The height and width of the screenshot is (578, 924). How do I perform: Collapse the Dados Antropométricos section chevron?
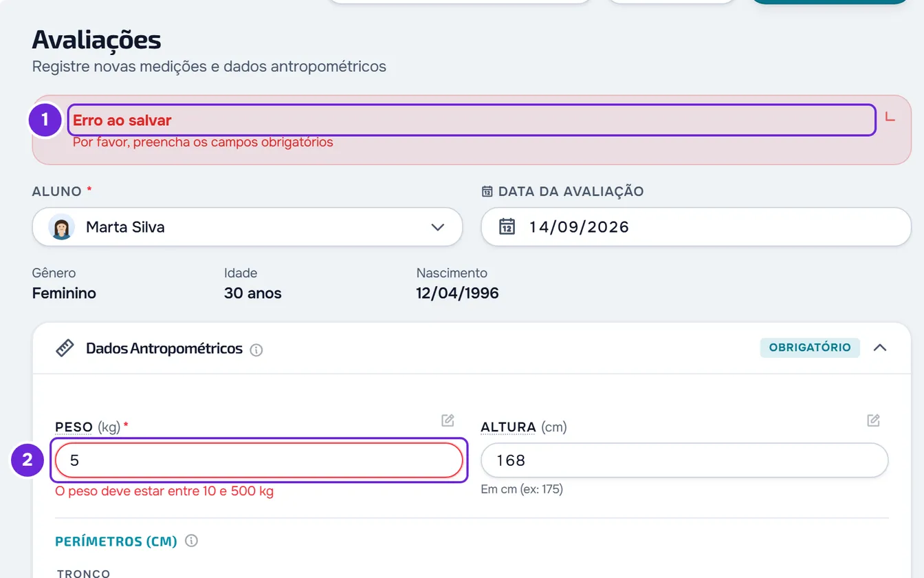point(880,347)
